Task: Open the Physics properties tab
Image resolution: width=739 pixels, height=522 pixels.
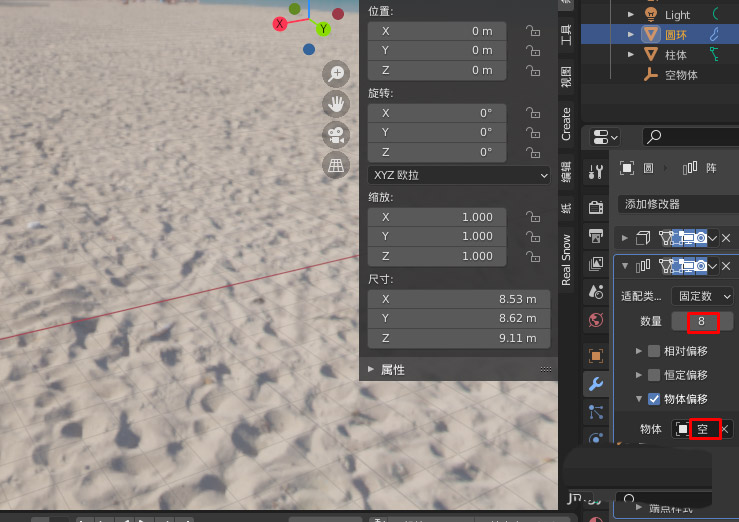Action: coord(596,438)
